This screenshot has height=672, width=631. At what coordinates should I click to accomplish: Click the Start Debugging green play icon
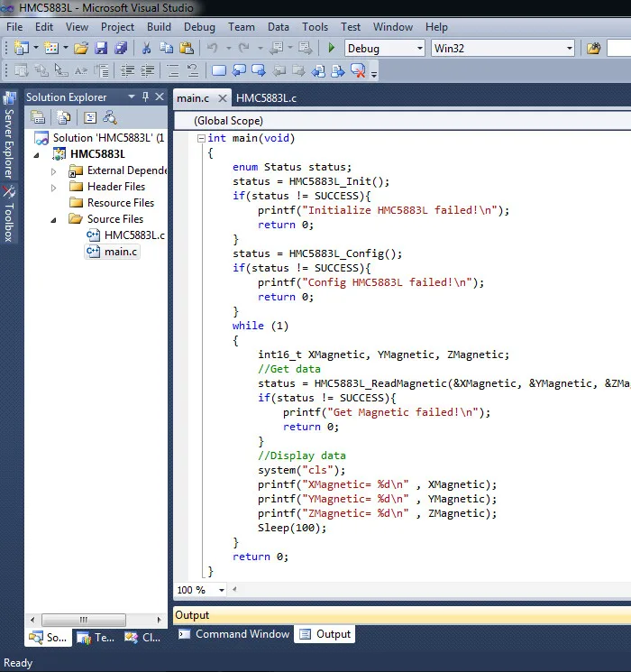tap(332, 48)
